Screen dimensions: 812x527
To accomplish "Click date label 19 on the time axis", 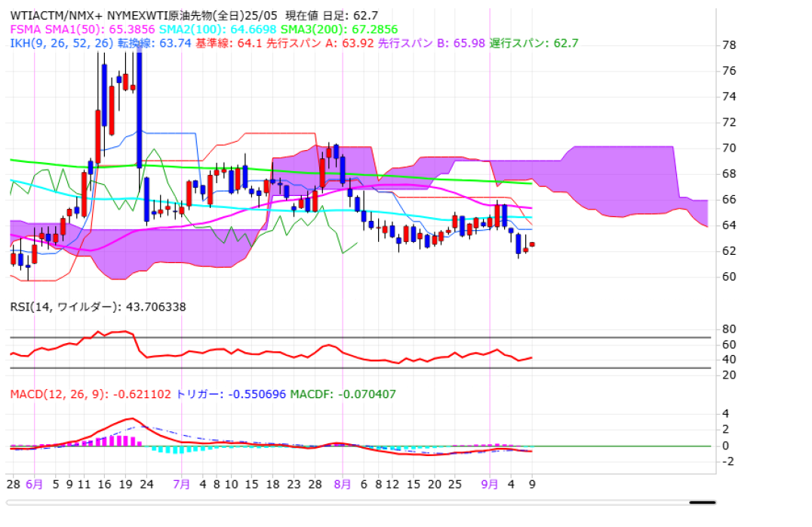I will [126, 485].
